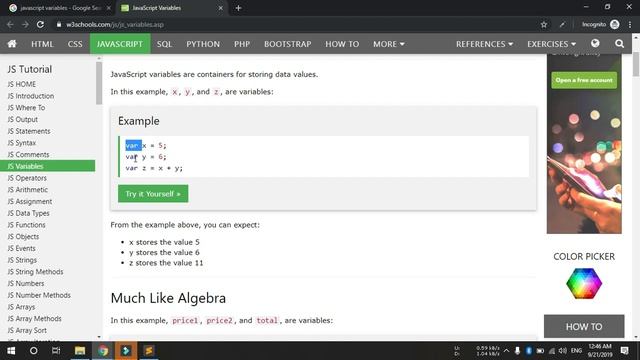640x360 pixels.
Task: Click the battery tray icon
Action: pyautogui.click(x=540, y=351)
